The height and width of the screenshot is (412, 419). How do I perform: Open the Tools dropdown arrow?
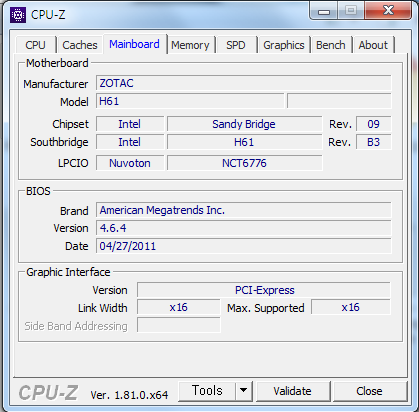pos(244,391)
